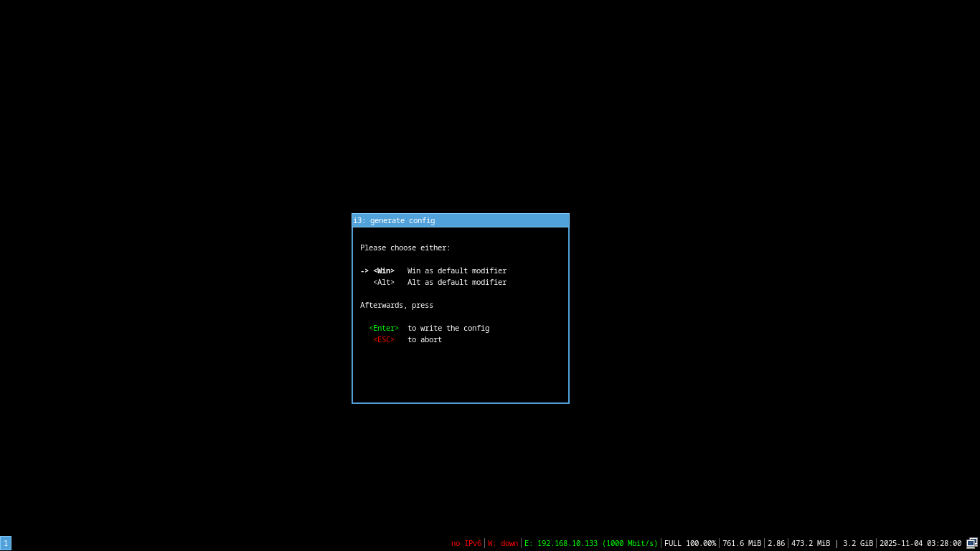Click the 'W: down' wireless status

click(503, 544)
